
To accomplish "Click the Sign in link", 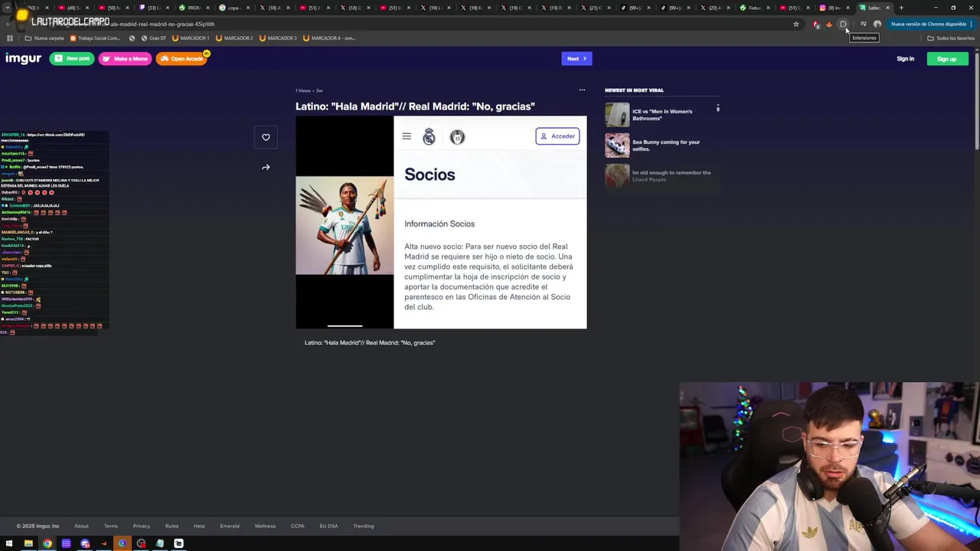I will (905, 59).
